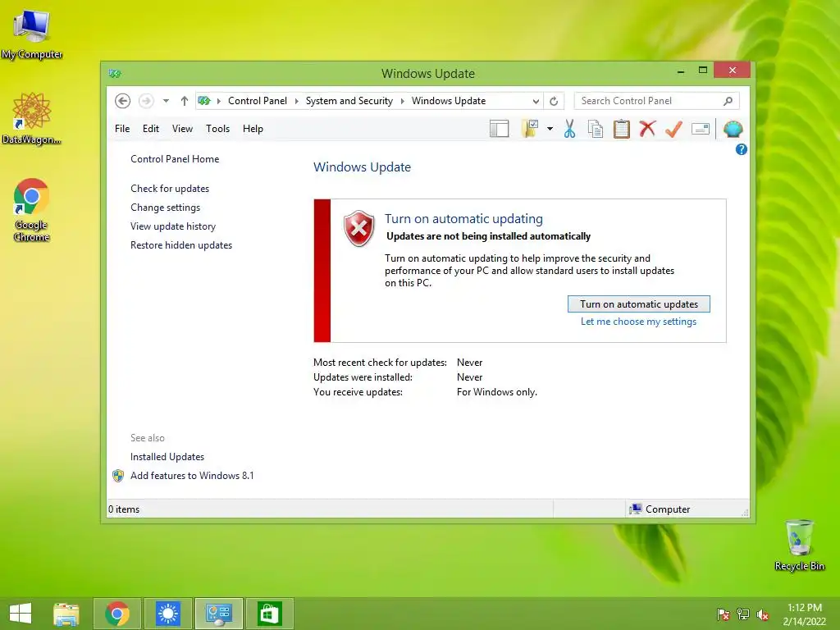Open the Windows Store taskbar icon

269,614
